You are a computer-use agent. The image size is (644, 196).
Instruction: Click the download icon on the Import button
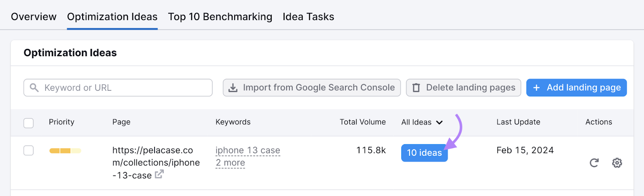(233, 88)
